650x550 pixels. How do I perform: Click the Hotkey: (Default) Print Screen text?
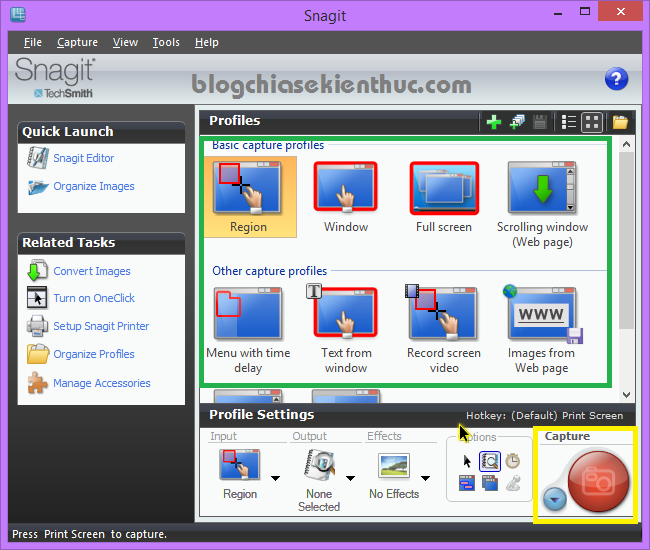tap(544, 416)
